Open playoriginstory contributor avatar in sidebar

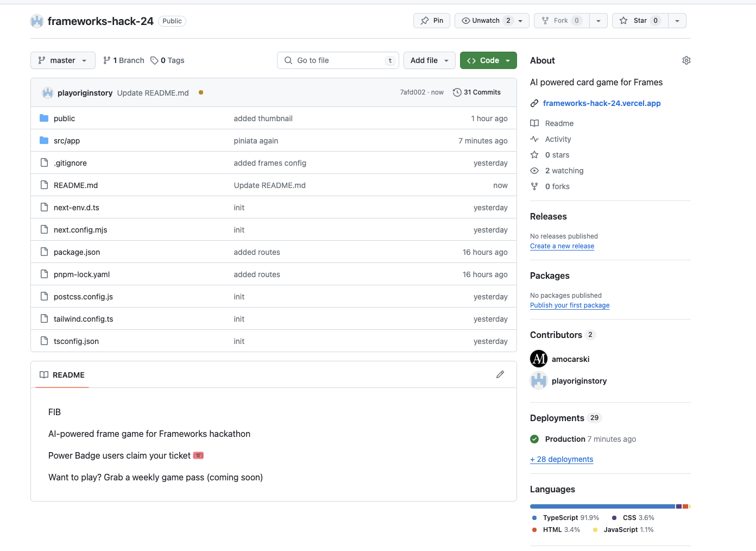[x=539, y=380]
